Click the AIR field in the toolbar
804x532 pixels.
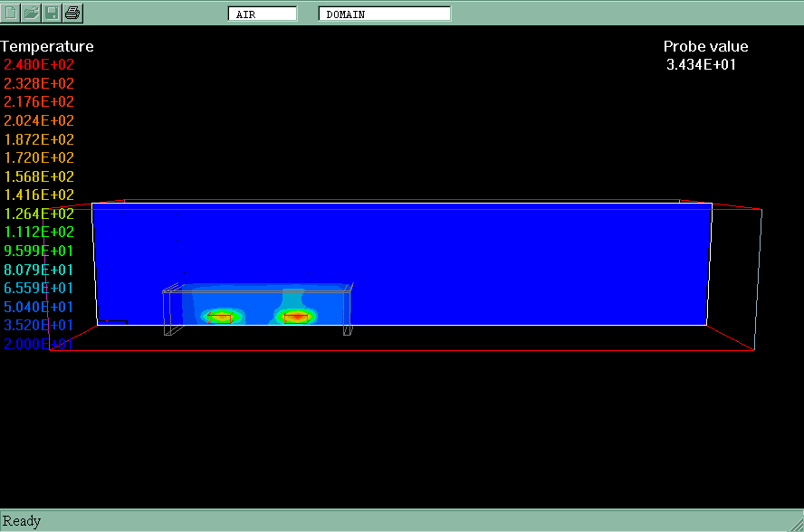point(263,14)
